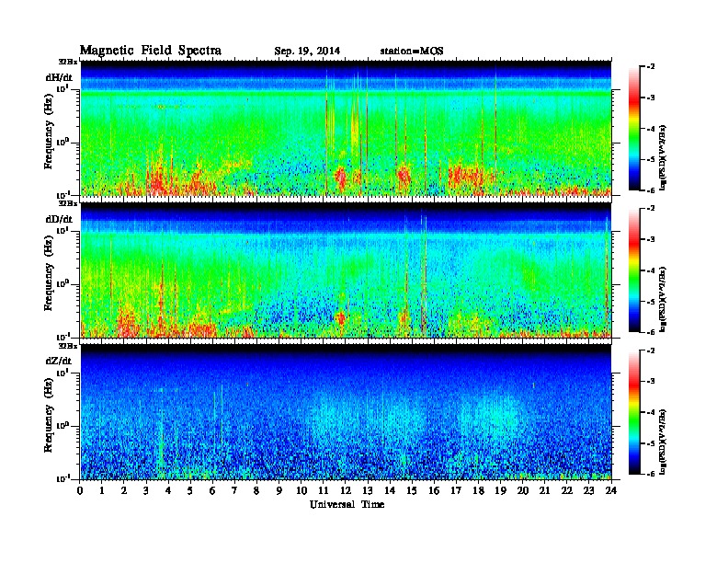
Task: Click the hour "0" label on time axis
Action: (x=80, y=490)
